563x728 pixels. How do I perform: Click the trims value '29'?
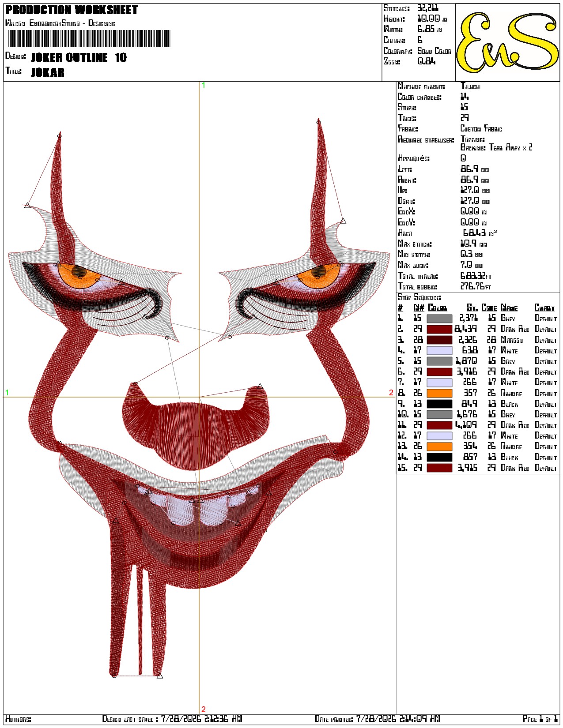click(x=465, y=118)
